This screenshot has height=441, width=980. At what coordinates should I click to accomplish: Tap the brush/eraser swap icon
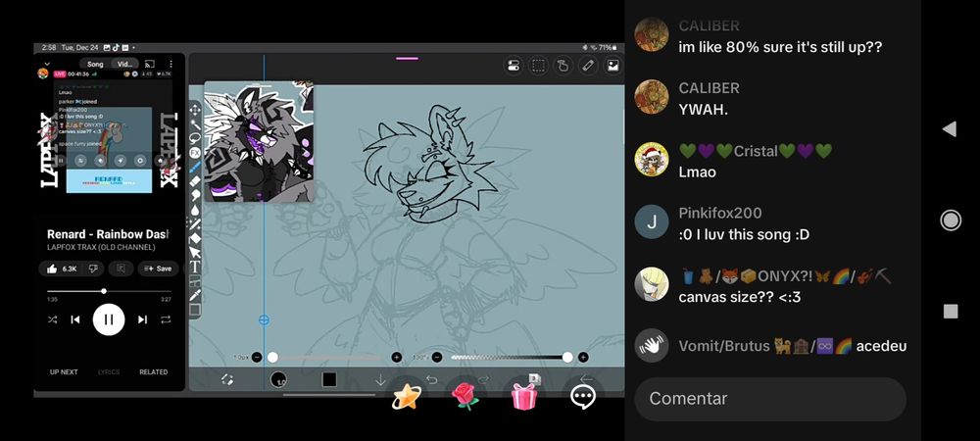(227, 380)
